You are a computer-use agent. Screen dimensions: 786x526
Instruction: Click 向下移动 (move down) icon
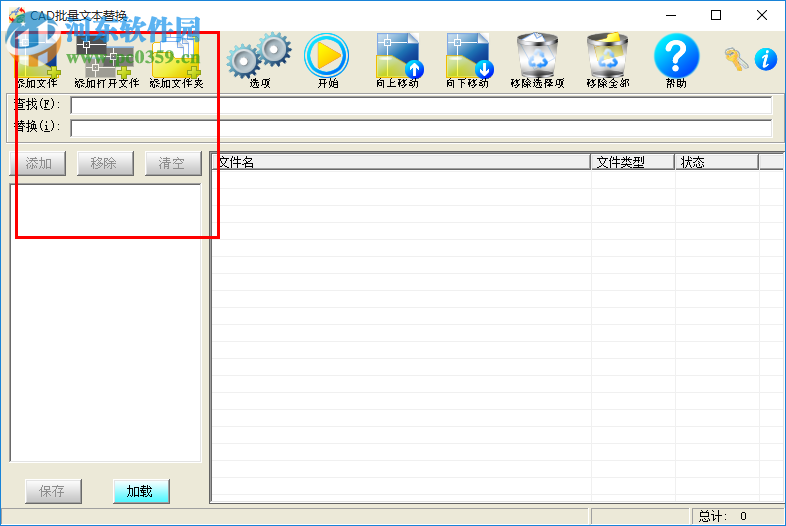click(x=467, y=60)
